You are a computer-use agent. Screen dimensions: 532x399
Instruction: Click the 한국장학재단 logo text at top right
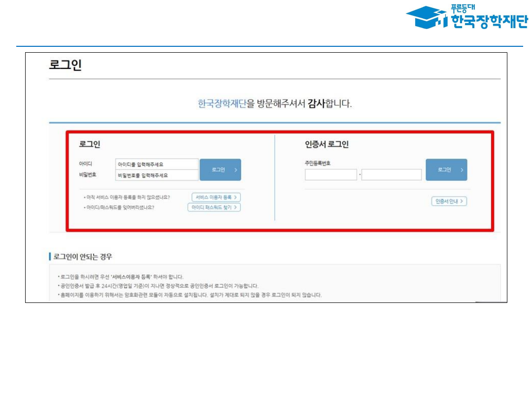pyautogui.click(x=488, y=21)
